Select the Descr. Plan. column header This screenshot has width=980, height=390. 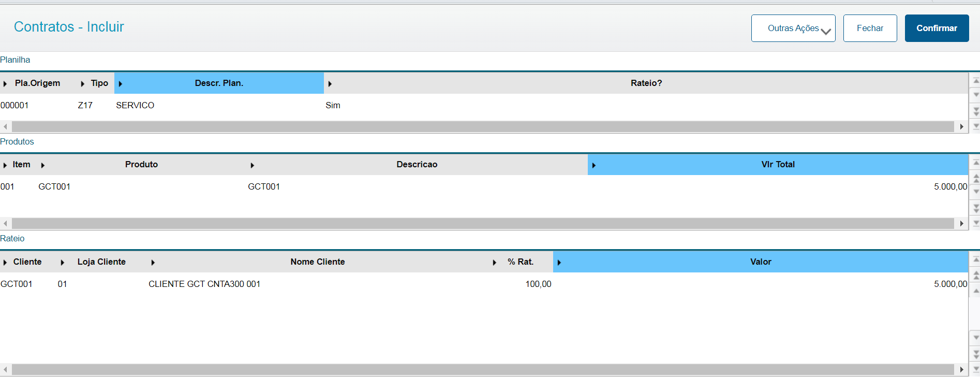219,83
